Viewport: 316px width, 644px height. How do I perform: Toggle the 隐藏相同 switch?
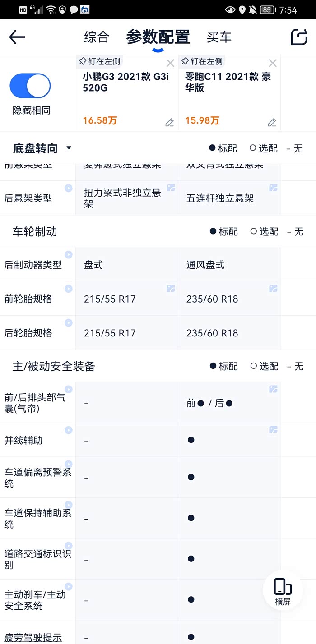[x=30, y=86]
